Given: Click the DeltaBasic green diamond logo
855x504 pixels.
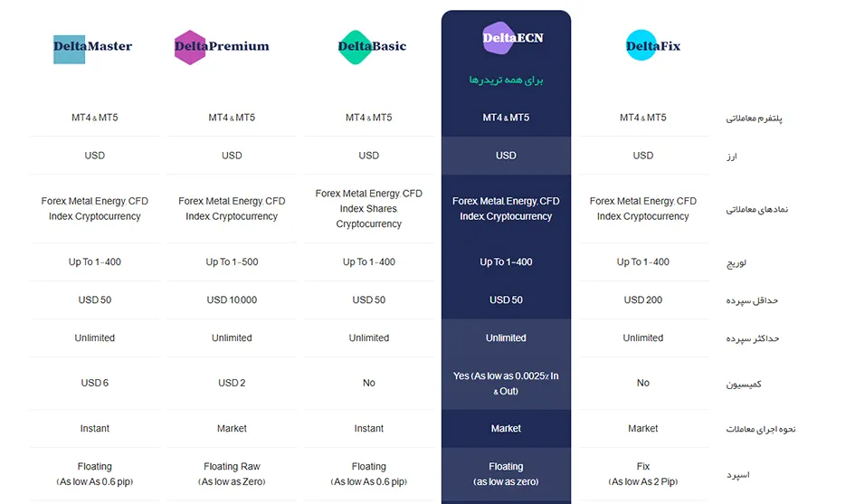Looking at the screenshot, I should [x=372, y=47].
